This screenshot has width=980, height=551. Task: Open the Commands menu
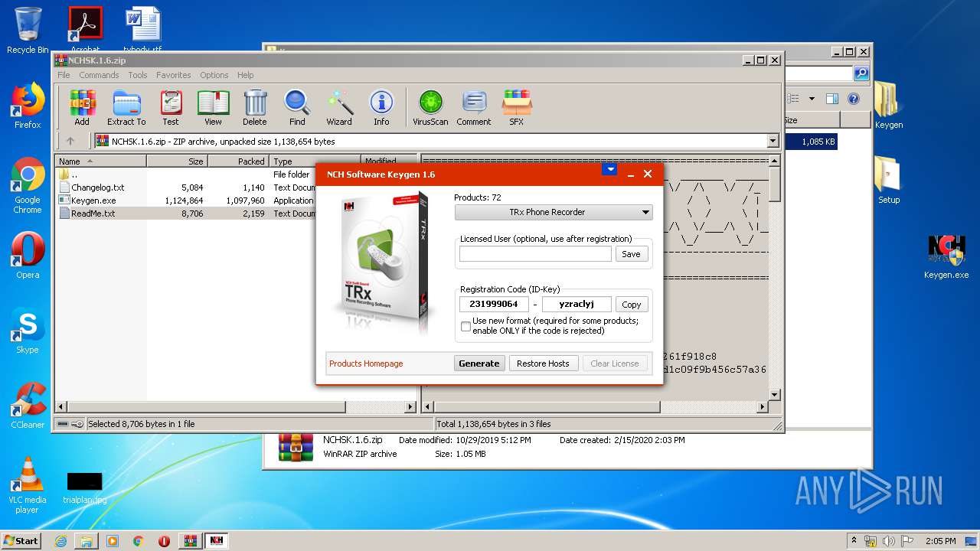pos(99,75)
